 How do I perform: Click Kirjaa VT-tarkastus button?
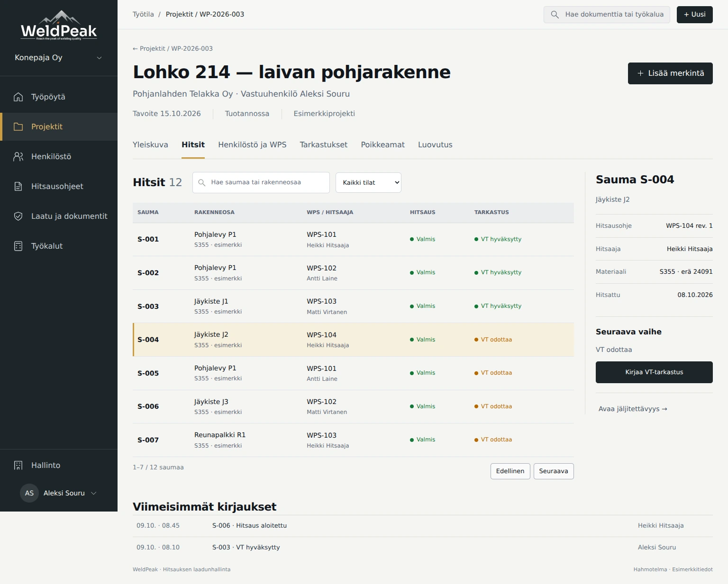[x=654, y=372]
